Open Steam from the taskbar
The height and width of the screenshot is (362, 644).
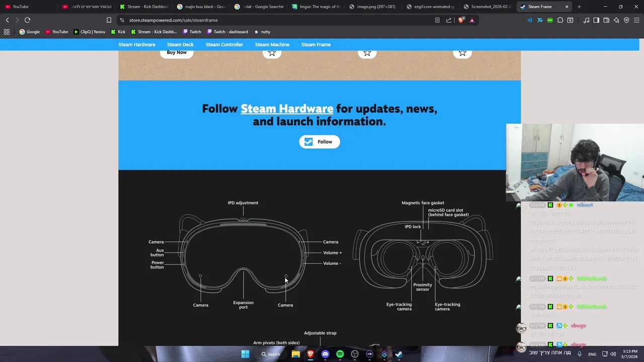click(398, 354)
